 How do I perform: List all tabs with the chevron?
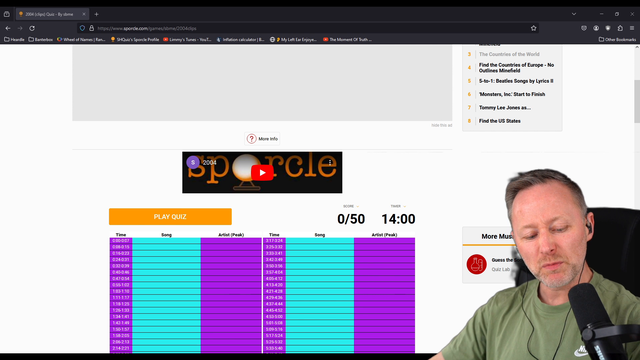click(x=574, y=14)
